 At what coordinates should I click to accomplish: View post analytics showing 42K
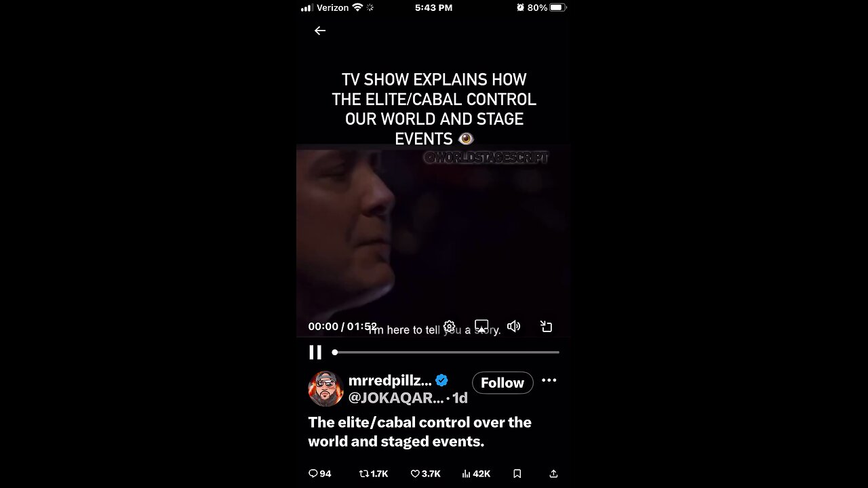tap(476, 474)
